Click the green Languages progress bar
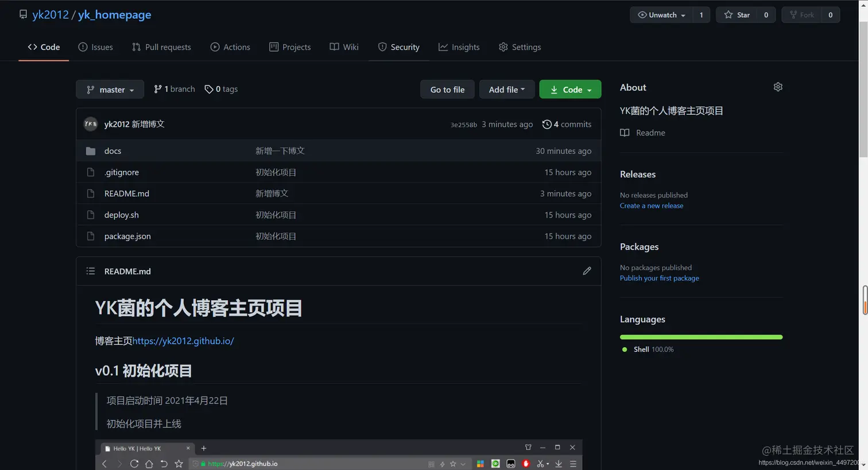Image resolution: width=868 pixels, height=470 pixels. (x=701, y=337)
